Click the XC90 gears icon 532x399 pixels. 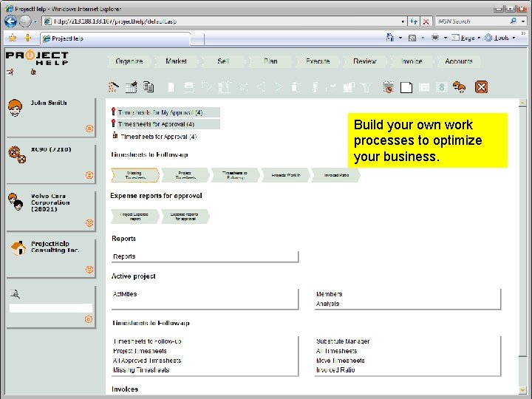[17, 154]
